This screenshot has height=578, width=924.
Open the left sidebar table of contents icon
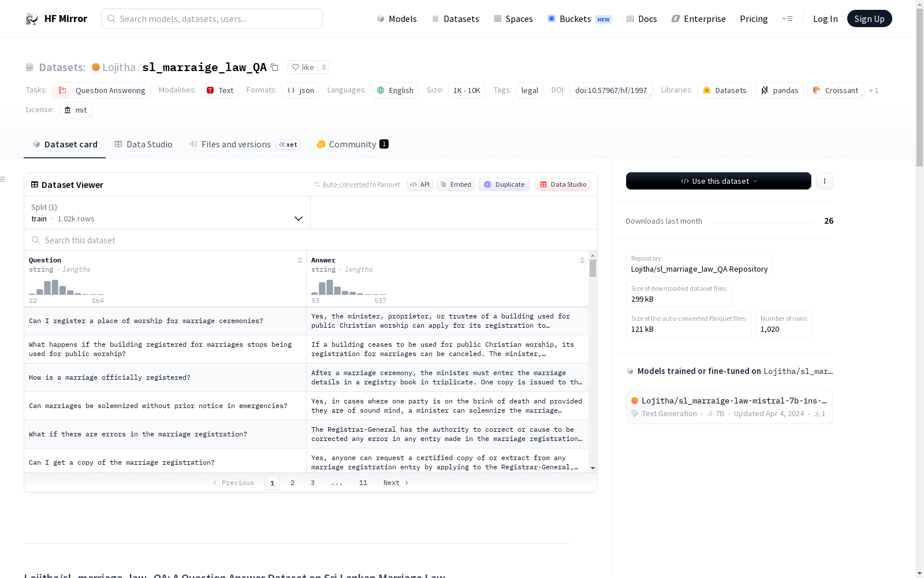pos(3,179)
